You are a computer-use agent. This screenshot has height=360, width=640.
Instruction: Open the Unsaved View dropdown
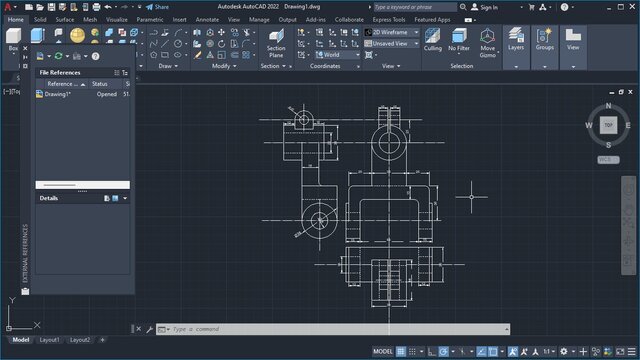[x=391, y=43]
